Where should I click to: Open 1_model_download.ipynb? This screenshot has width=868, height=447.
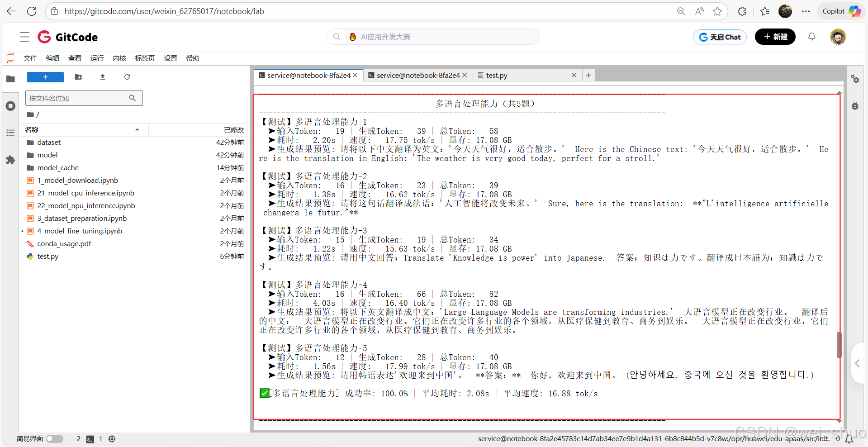coord(133,180)
